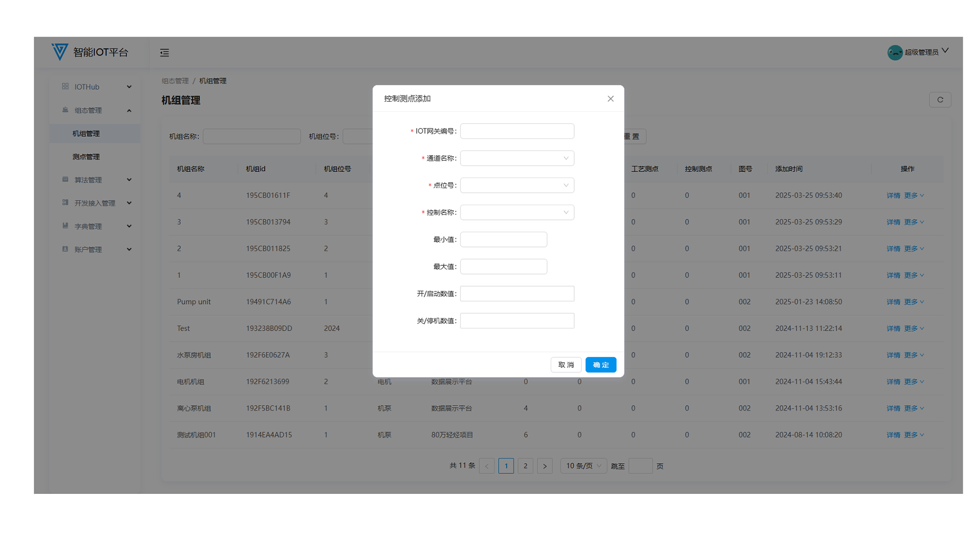Open the 10 条/页 page size selector
This screenshot has height=551, width=980.
[583, 466]
